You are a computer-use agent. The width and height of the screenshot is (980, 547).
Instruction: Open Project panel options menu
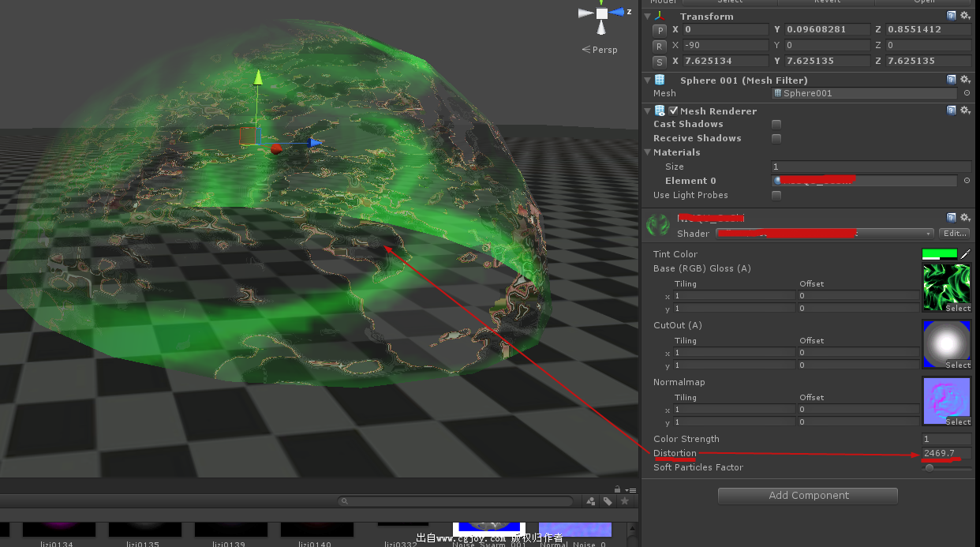(630, 489)
